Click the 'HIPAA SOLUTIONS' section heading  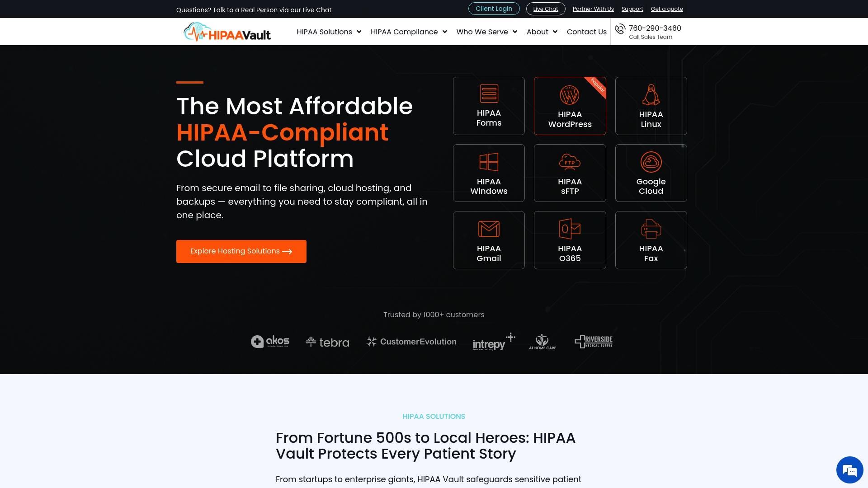pos(434,416)
